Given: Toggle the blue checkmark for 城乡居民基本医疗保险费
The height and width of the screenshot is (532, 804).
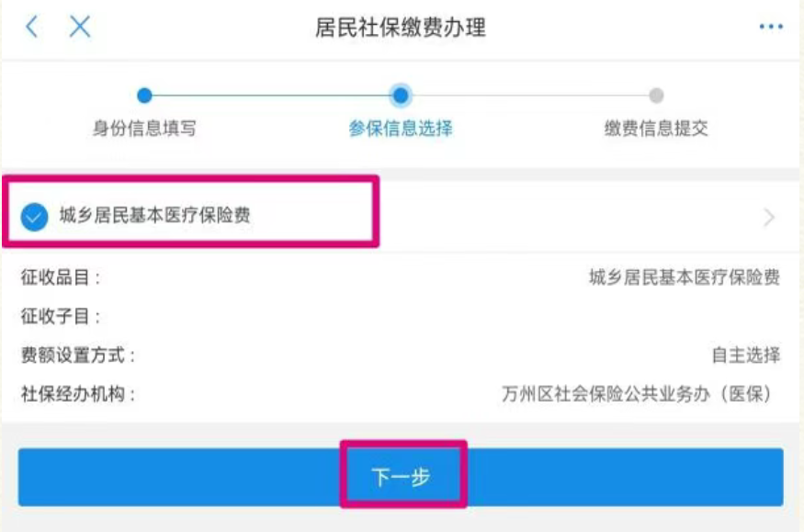Looking at the screenshot, I should click(x=35, y=218).
